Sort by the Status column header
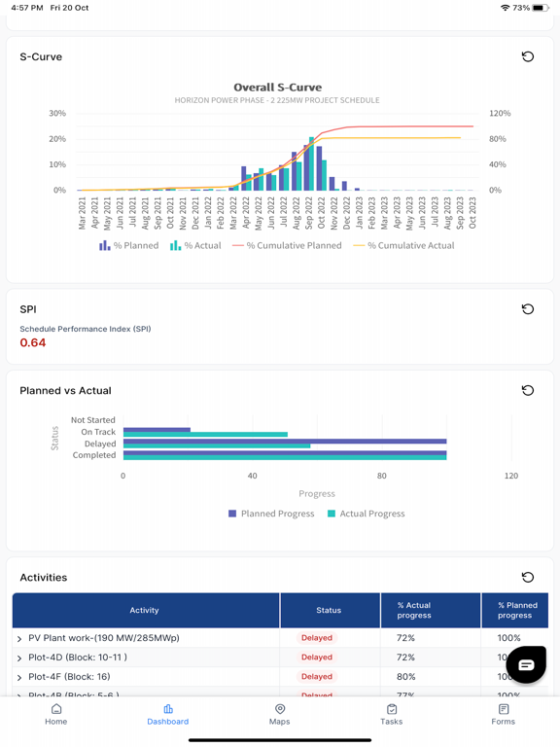Image resolution: width=560 pixels, height=747 pixels. [329, 610]
